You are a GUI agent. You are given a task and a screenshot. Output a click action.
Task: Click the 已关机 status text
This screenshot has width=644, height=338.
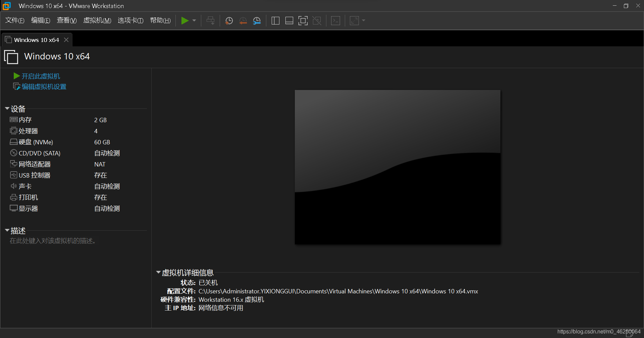click(208, 283)
